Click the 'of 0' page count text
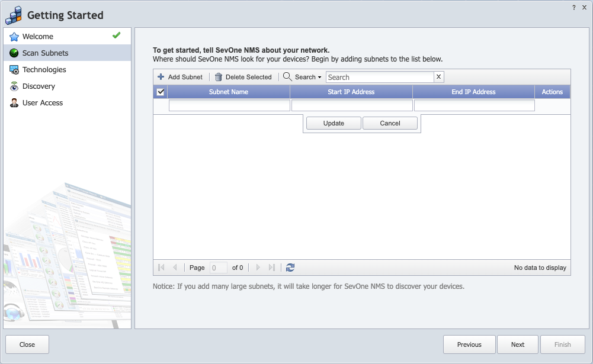593x364 pixels. [x=238, y=268]
